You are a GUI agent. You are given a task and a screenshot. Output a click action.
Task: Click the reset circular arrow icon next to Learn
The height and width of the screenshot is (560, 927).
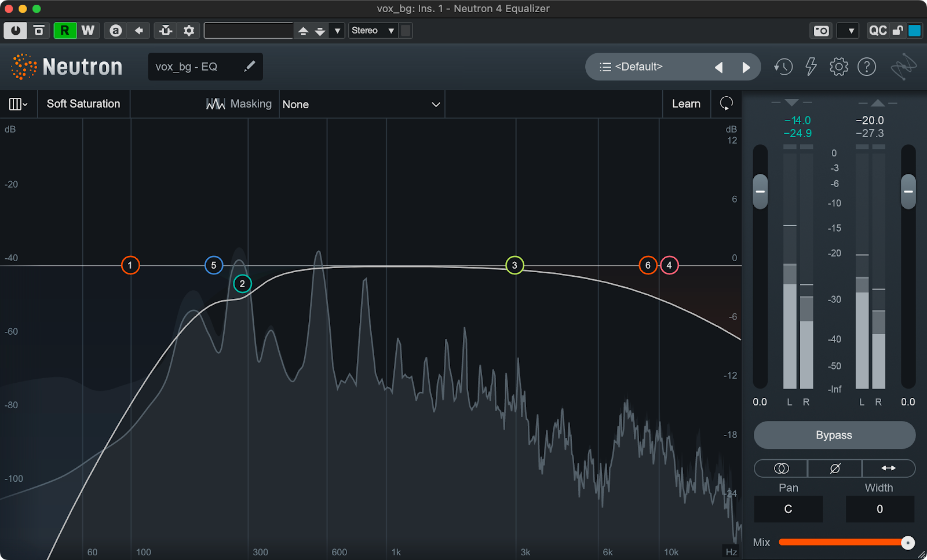(x=726, y=104)
